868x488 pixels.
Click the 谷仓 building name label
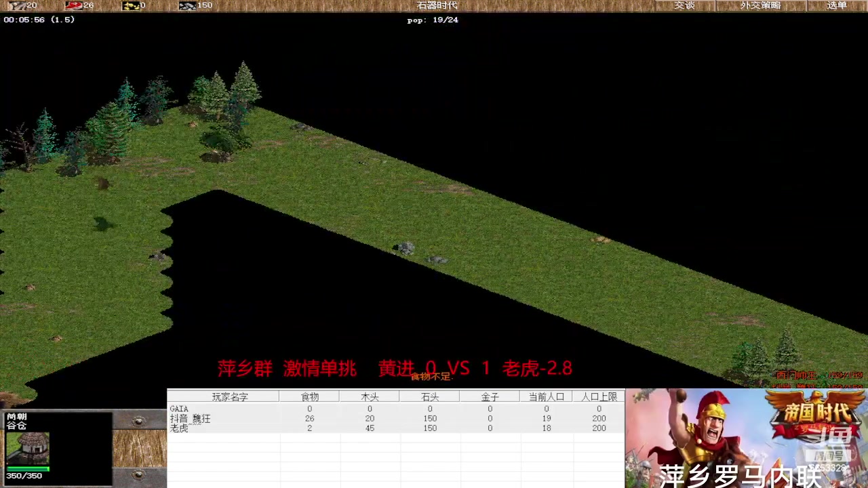coord(16,426)
